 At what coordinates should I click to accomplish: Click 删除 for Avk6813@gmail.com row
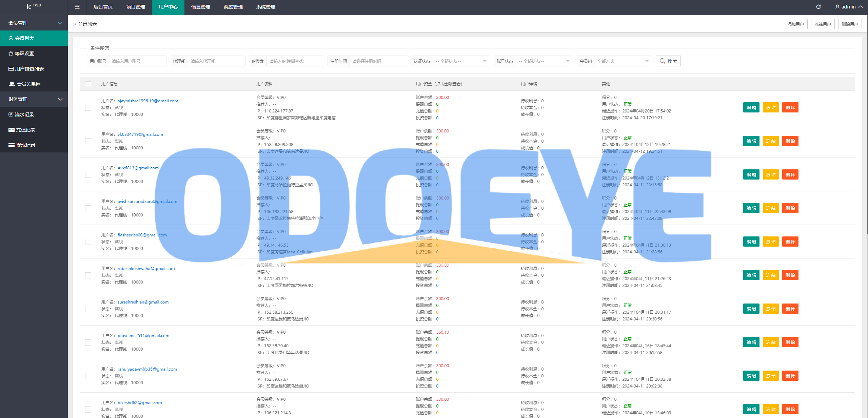[x=790, y=175]
